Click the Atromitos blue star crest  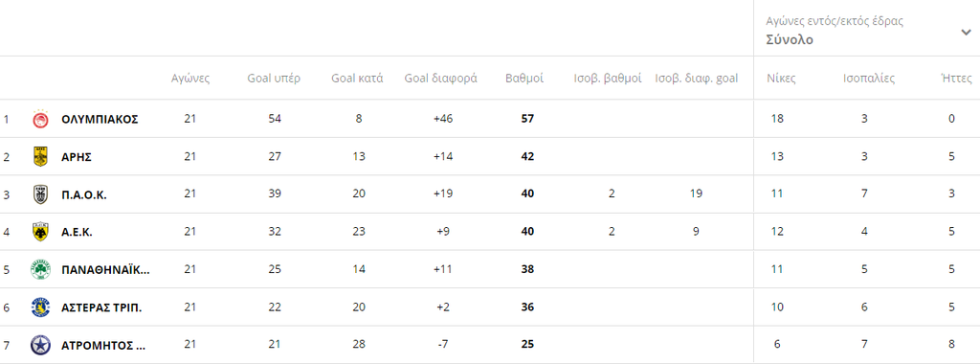(40, 345)
